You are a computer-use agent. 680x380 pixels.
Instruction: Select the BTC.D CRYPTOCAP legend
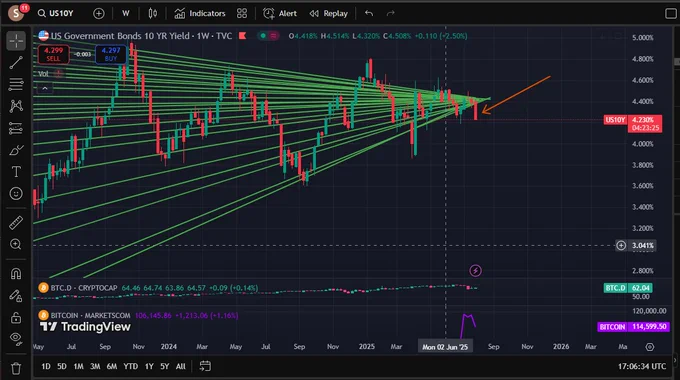(x=84, y=288)
